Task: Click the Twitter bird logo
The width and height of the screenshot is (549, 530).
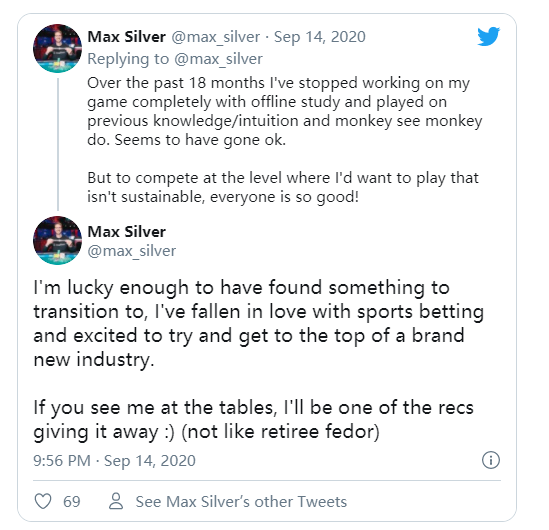Action: click(488, 36)
